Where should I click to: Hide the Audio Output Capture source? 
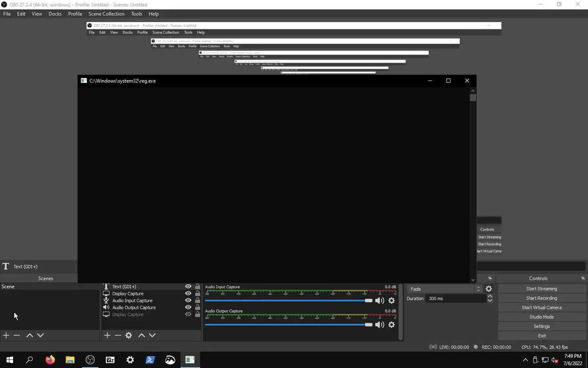coord(188,307)
